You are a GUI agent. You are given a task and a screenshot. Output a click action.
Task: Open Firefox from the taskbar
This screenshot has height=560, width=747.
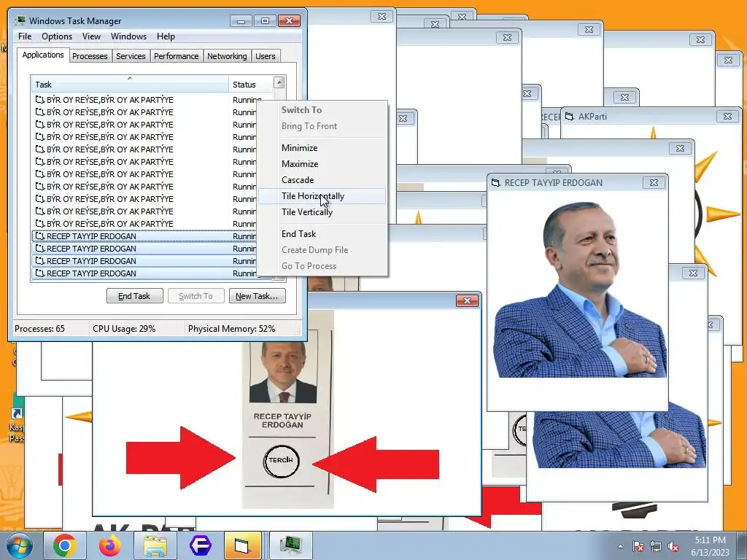[x=109, y=545]
